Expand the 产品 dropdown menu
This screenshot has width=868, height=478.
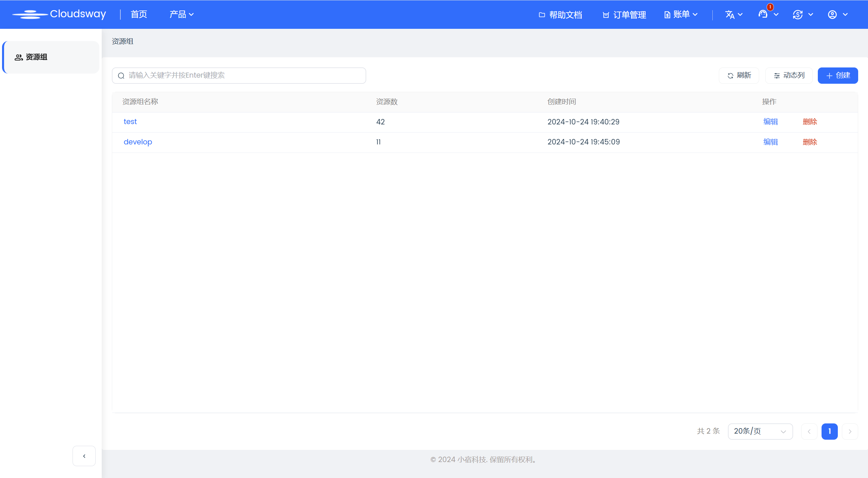(x=181, y=15)
